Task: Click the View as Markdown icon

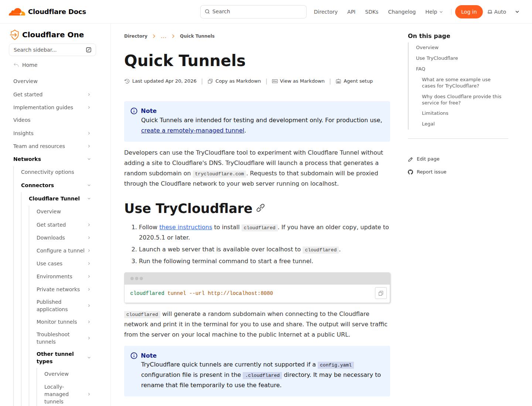Action: coord(275,81)
